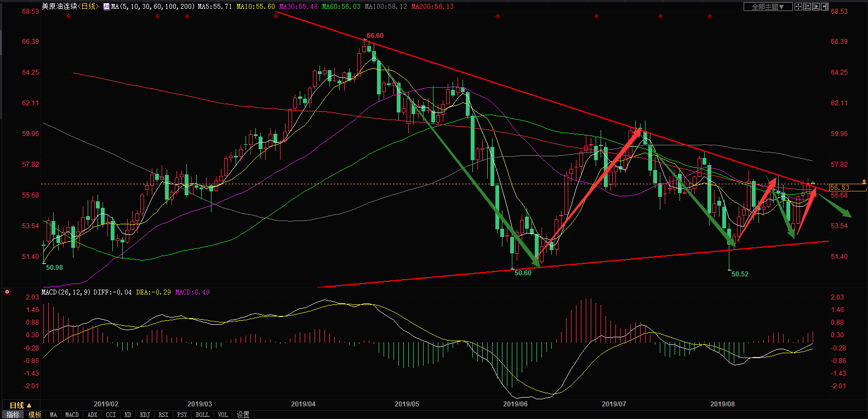
Task: Click the DEA:-0.29 value
Action: (153, 292)
